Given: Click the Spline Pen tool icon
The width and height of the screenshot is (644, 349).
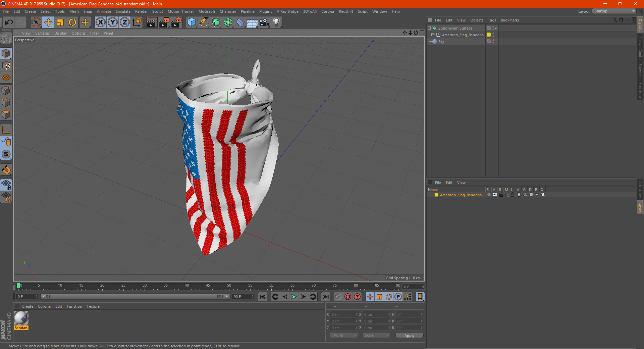Looking at the screenshot, I should tap(204, 22).
